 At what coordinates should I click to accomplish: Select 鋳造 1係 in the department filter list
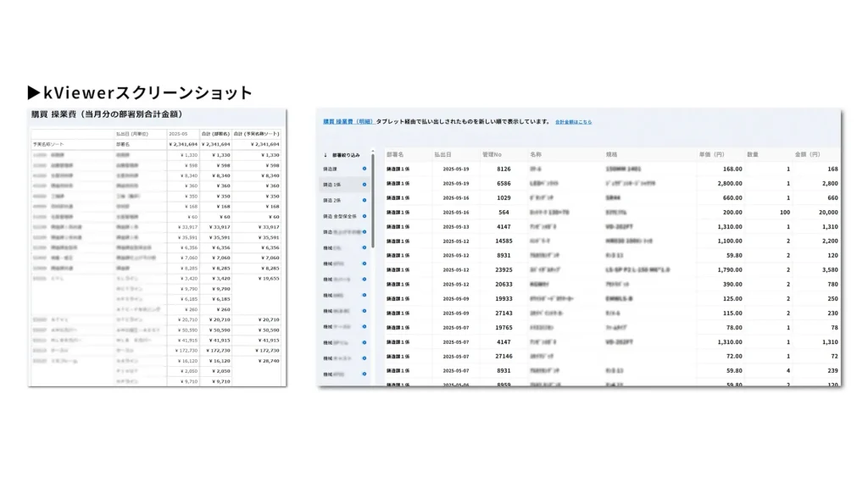pyautogui.click(x=332, y=184)
